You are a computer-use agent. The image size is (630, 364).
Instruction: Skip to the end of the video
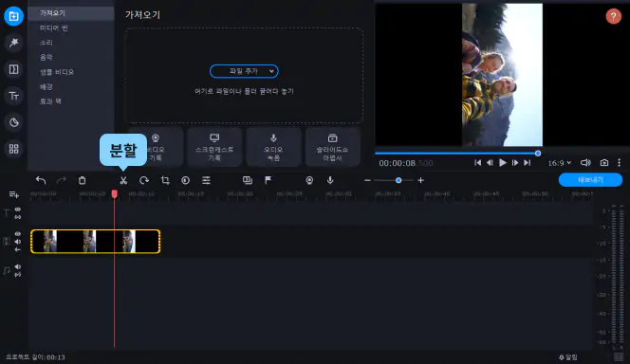tap(528, 162)
